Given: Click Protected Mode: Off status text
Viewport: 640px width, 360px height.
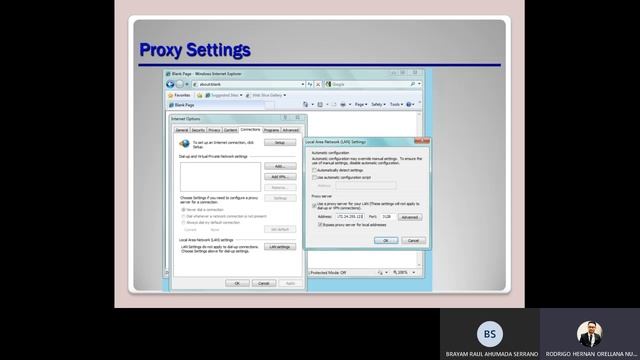Looking at the screenshot, I should (329, 273).
